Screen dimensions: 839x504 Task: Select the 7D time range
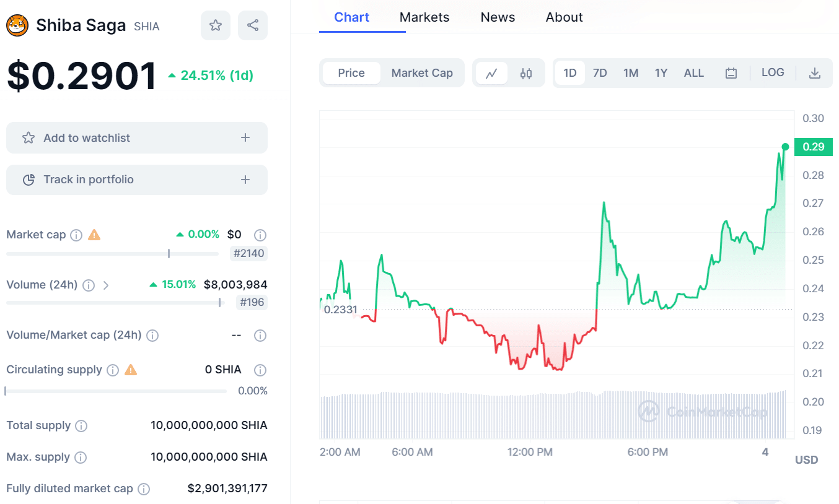pyautogui.click(x=600, y=73)
